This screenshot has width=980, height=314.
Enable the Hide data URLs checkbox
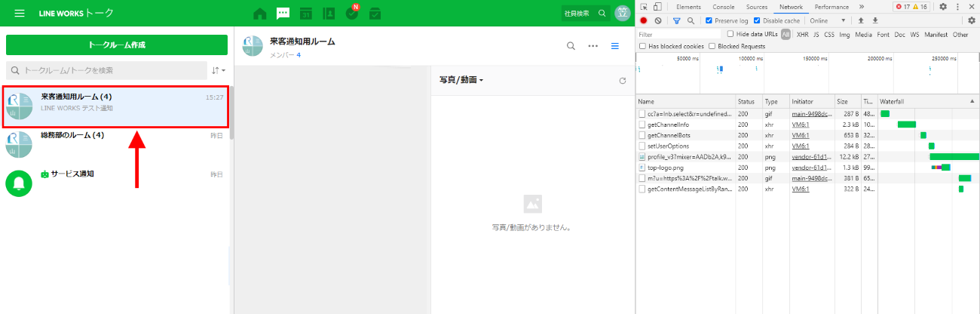(x=730, y=34)
